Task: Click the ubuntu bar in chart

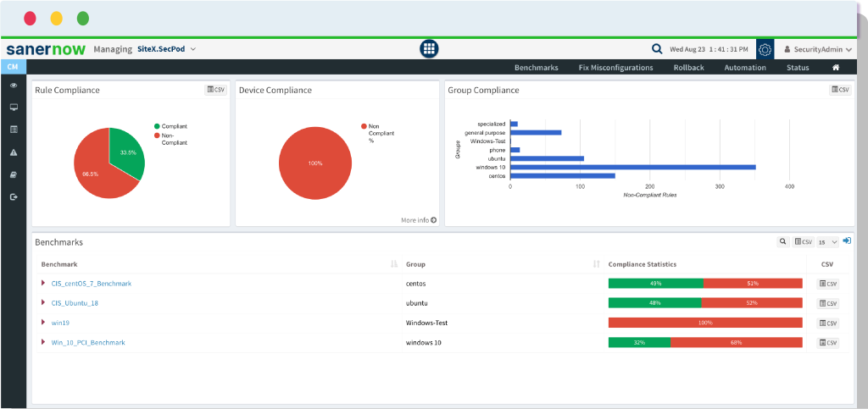Action: [x=547, y=158]
